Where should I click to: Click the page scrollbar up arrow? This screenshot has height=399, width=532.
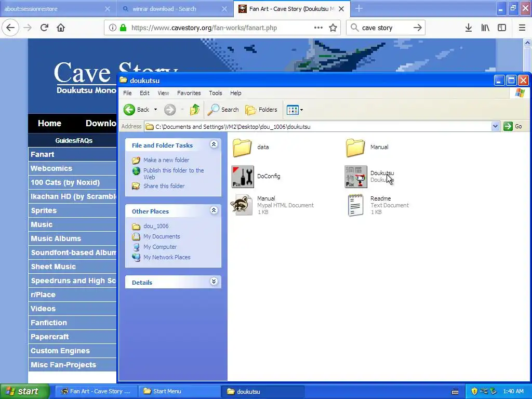coord(527,43)
